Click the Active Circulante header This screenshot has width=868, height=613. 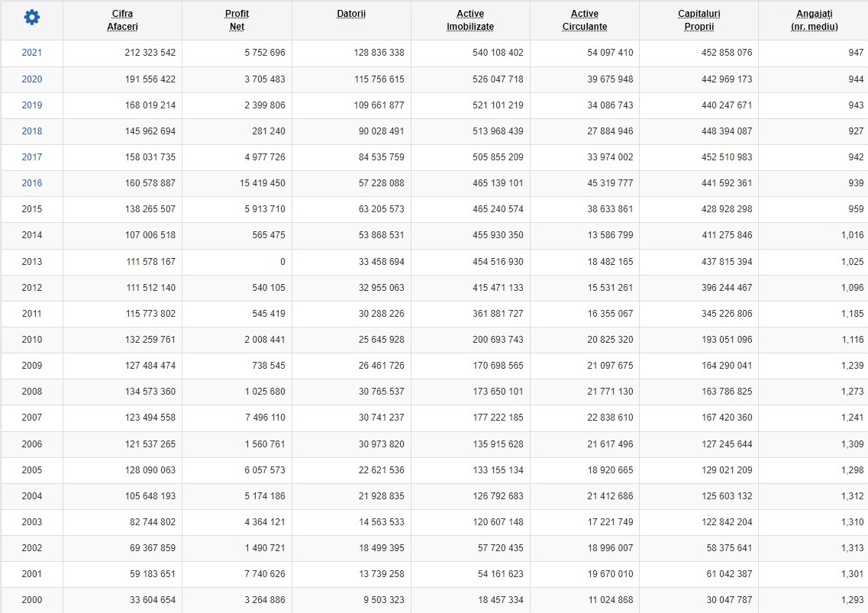coord(585,20)
